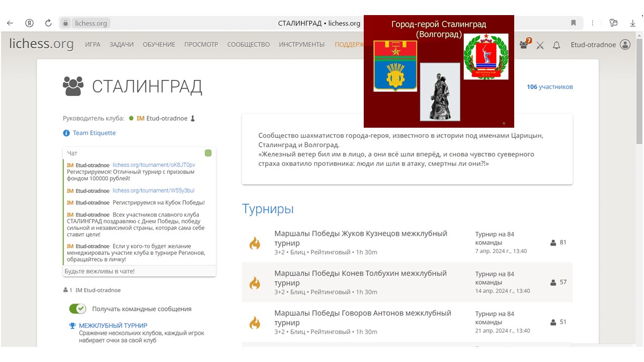644x362 pixels.
Task: Click flame icon of Конев Толбухин tournament
Action: [x=255, y=283]
